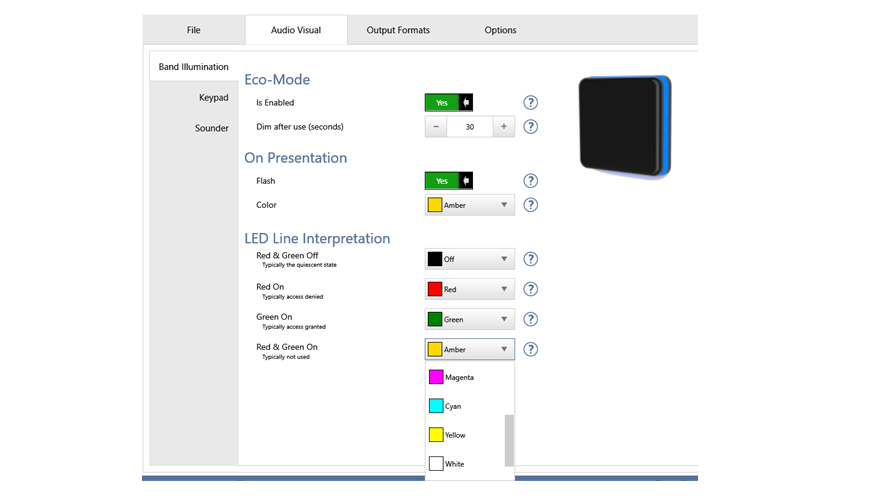Click the 'Dim after use (seconds)' label
The image size is (888, 500).
[x=300, y=127]
